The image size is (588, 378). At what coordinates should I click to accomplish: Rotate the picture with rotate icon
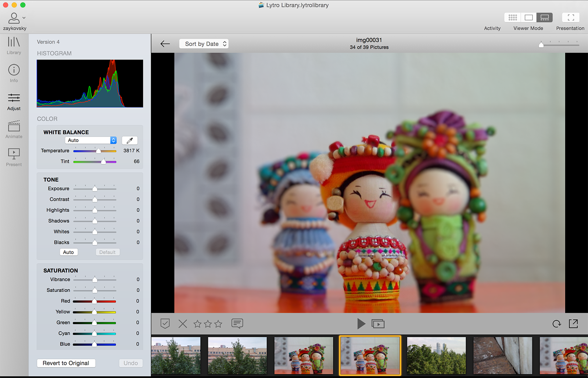pyautogui.click(x=556, y=324)
